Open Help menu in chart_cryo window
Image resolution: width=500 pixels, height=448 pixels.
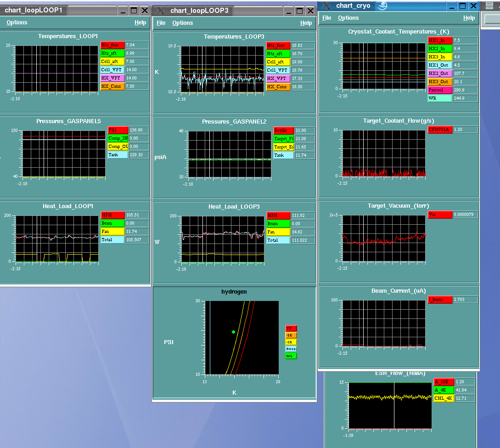point(469,18)
